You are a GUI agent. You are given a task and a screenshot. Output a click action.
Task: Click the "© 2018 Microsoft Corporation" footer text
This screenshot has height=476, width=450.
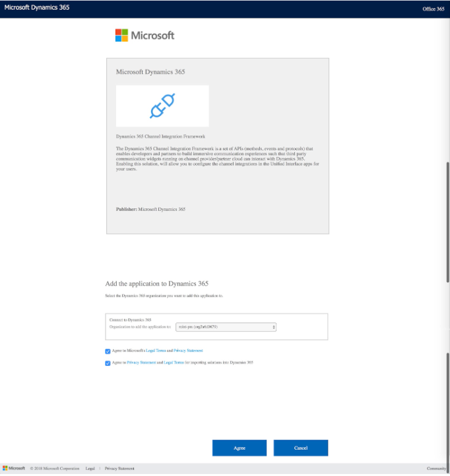(55, 469)
